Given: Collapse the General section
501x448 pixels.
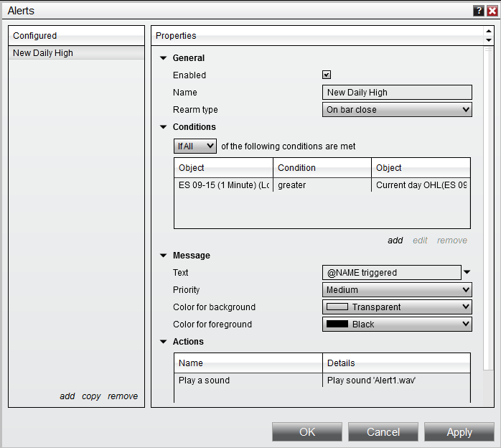Looking at the screenshot, I should click(163, 58).
